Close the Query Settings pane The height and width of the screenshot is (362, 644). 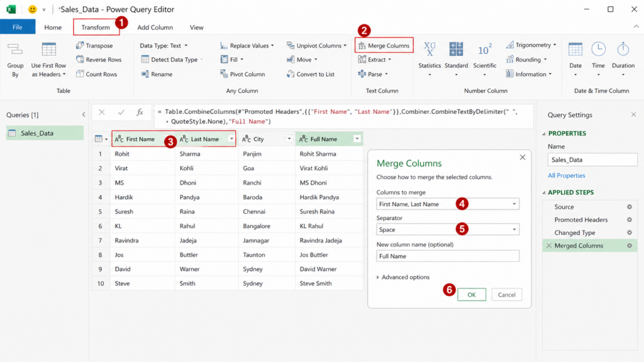[x=633, y=115]
